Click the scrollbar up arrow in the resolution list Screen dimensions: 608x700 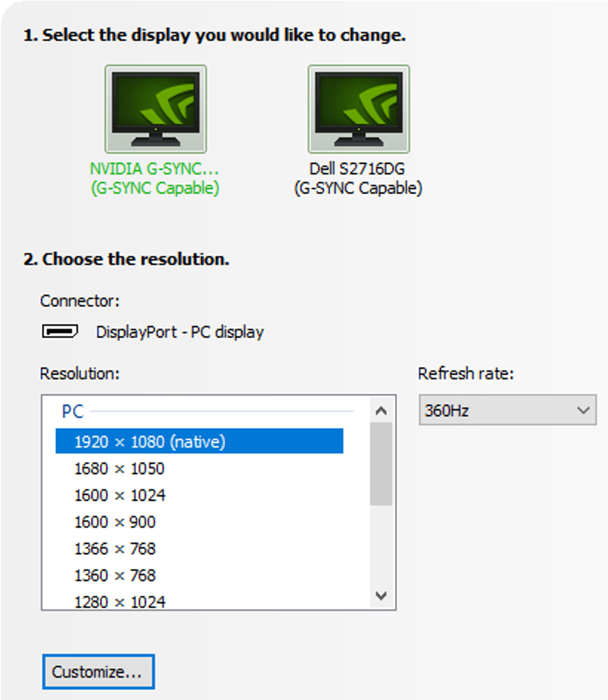pos(380,409)
